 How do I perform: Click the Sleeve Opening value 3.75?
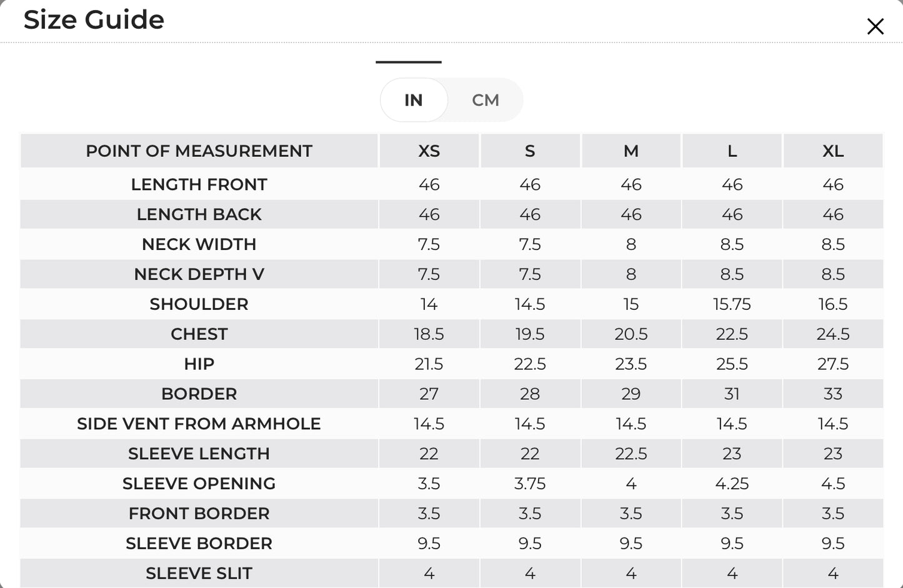point(530,484)
